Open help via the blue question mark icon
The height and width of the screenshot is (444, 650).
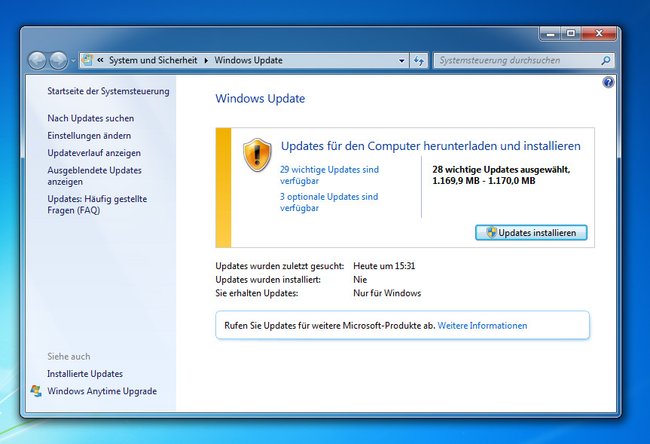tap(608, 82)
